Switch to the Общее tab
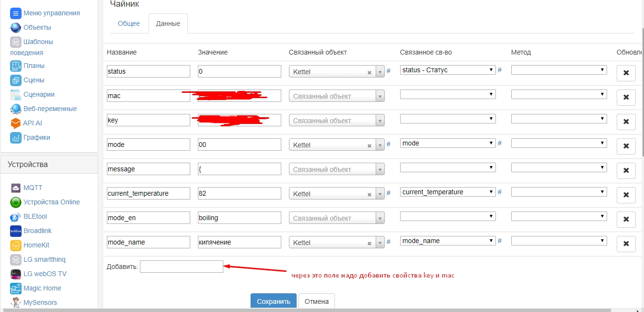The image size is (644, 312). (129, 23)
